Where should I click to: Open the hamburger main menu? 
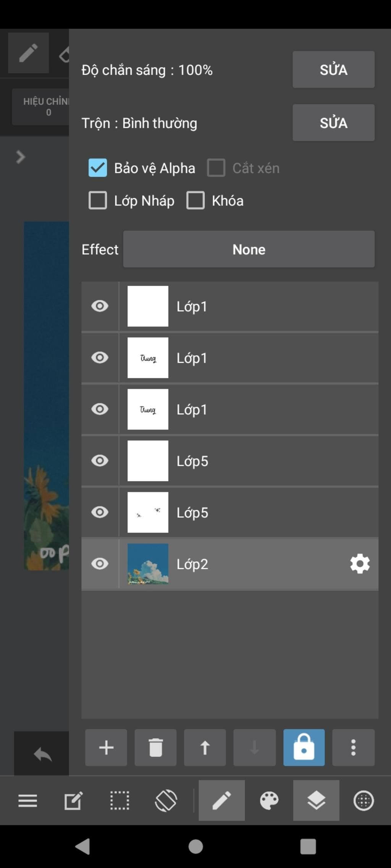(27, 800)
